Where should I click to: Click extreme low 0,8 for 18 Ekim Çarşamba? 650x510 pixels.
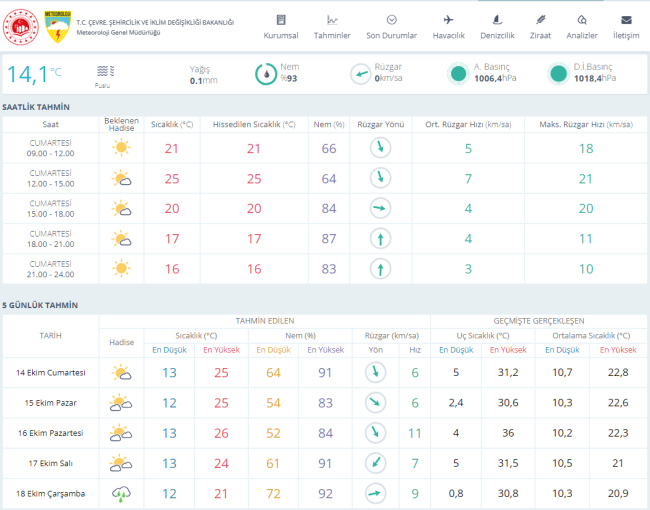pyautogui.click(x=456, y=493)
